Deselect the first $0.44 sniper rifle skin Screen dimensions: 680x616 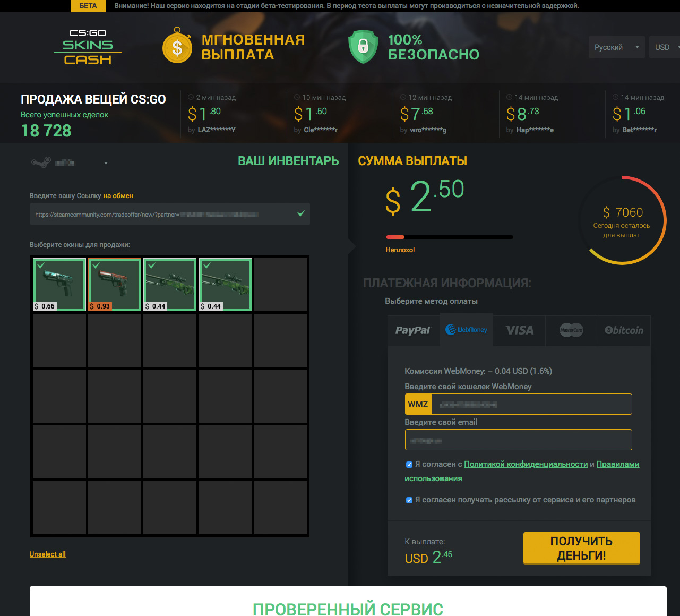[170, 284]
